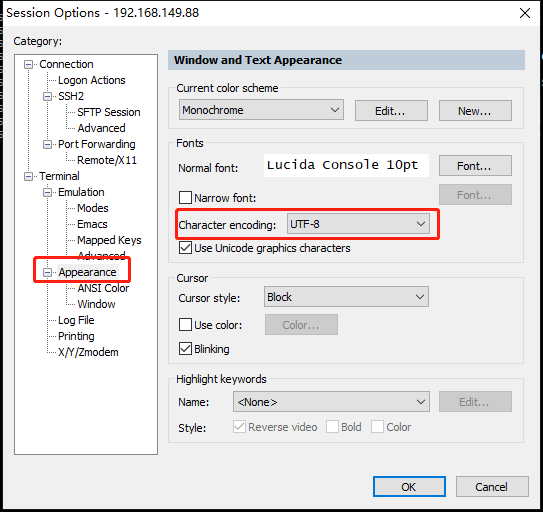Select SFTP Session in tree
This screenshot has height=512, width=543.
109,112
